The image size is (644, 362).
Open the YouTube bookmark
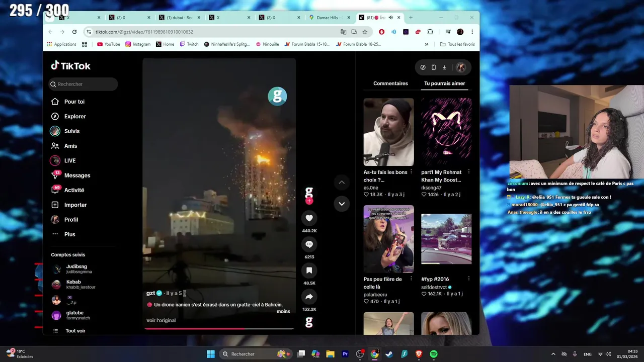[108, 44]
